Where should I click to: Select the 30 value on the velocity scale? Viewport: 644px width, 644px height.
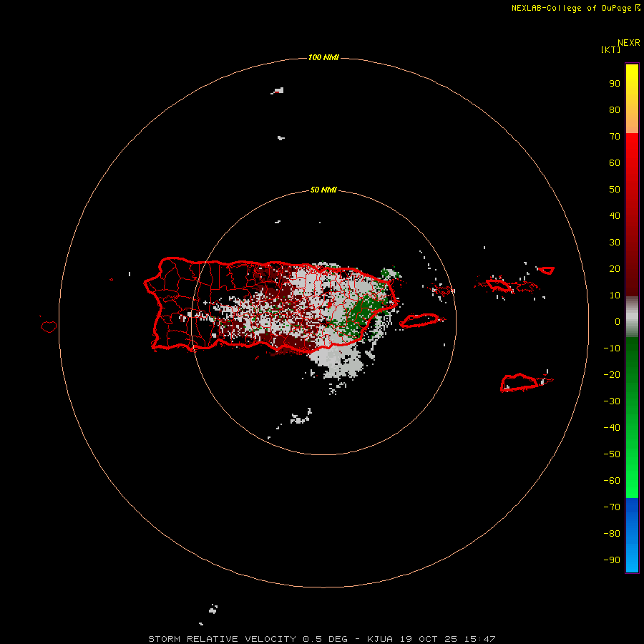click(x=615, y=243)
